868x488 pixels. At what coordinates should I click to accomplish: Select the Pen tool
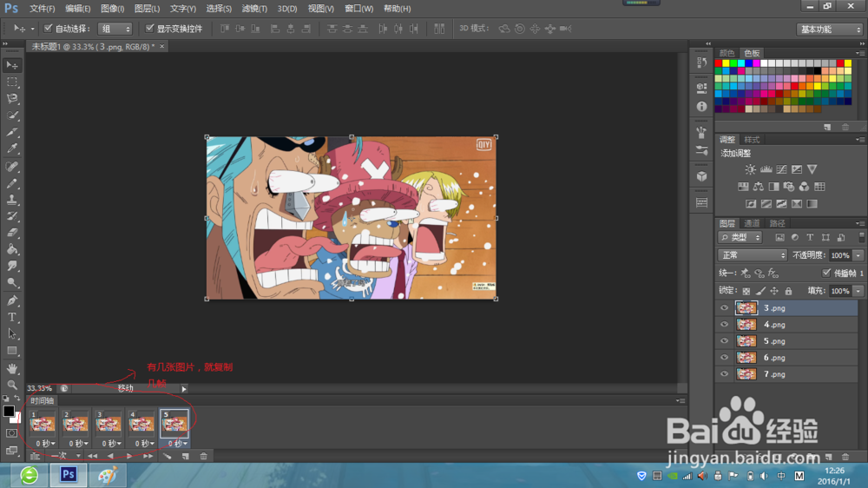point(12,300)
